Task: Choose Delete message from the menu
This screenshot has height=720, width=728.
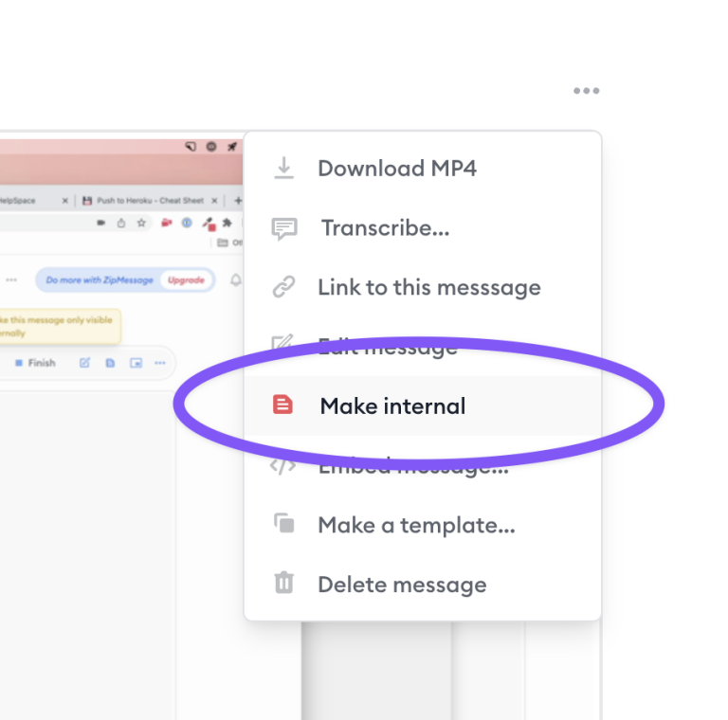Action: [423, 585]
